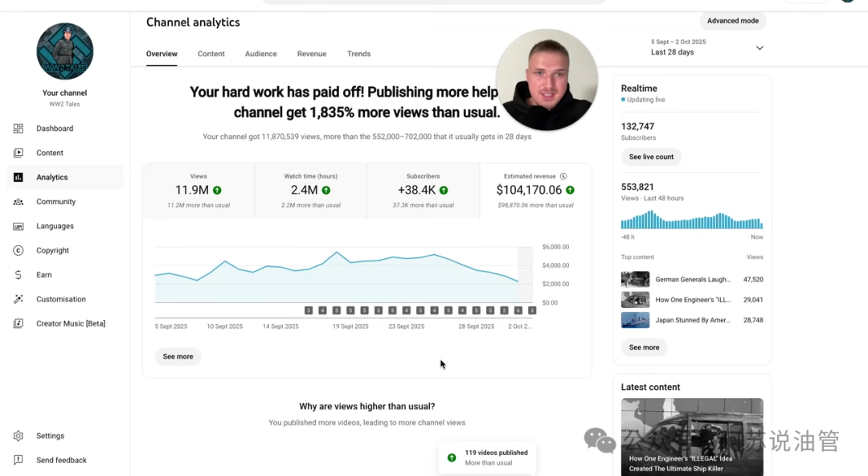Click the Advanced mode button
868x476 pixels.
pyautogui.click(x=732, y=21)
